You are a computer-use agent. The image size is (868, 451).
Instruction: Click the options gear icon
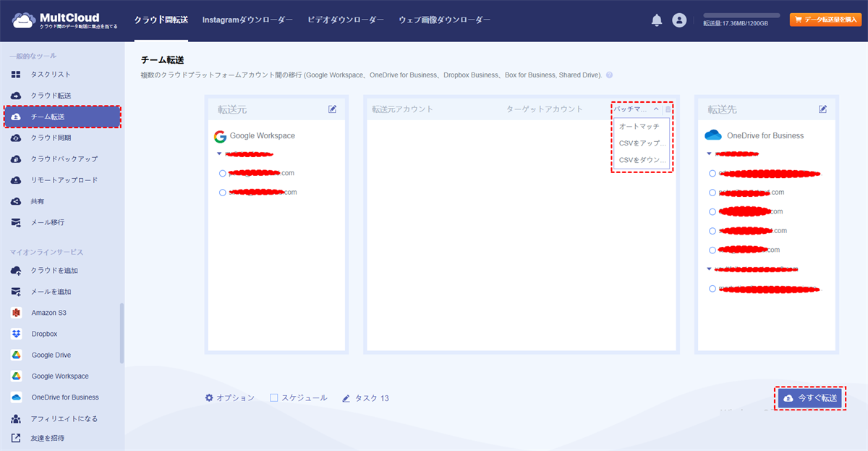click(x=209, y=398)
